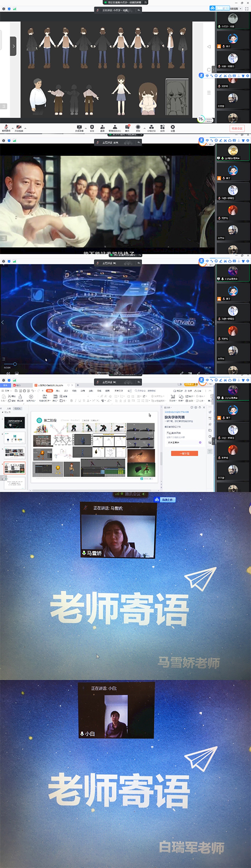Open 分组讨论 breakout rooms

click(x=151, y=128)
